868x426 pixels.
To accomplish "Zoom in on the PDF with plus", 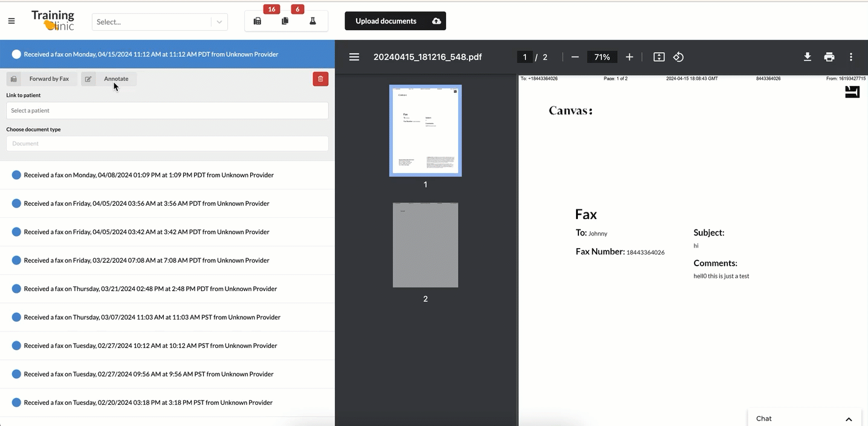I will click(629, 57).
